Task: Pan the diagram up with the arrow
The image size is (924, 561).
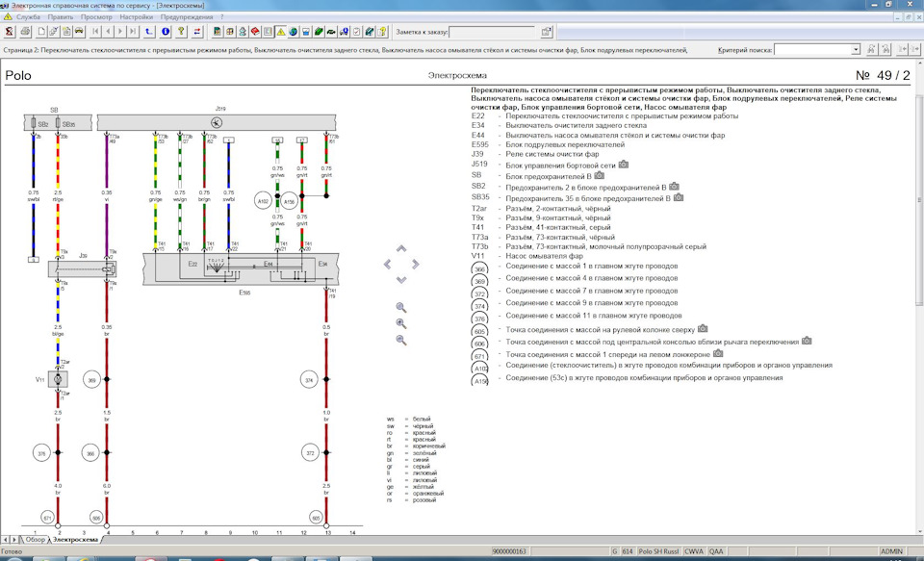Action: tap(401, 249)
